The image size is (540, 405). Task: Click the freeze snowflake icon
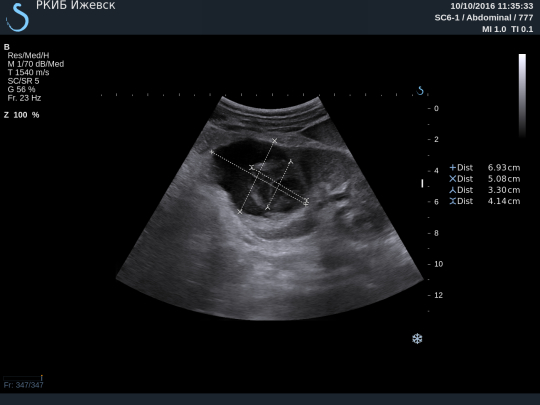417,339
